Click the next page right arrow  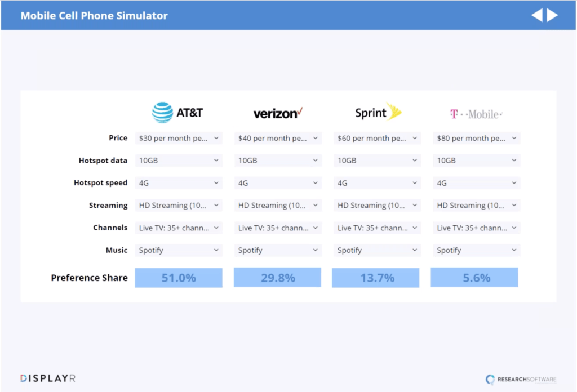click(x=552, y=15)
